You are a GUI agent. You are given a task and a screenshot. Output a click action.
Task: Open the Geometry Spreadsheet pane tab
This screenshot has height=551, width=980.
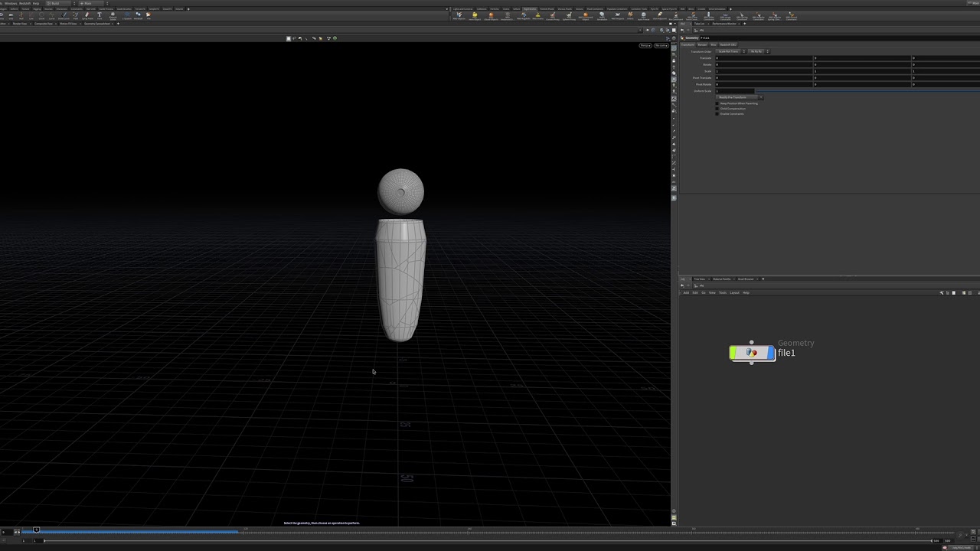[x=97, y=24]
